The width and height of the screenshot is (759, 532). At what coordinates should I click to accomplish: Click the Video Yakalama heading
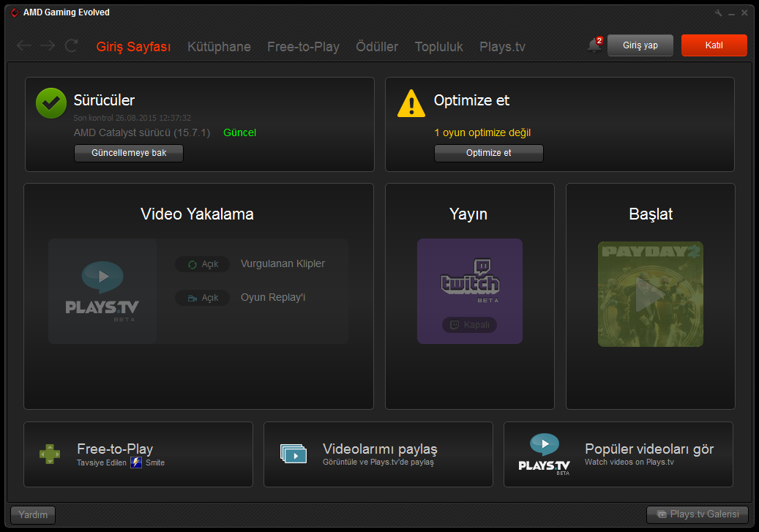[197, 214]
